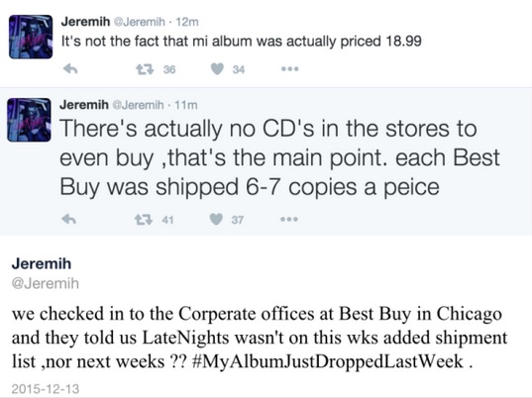Retweet the tweet with 41 retweets
The image size is (532, 398).
click(144, 220)
